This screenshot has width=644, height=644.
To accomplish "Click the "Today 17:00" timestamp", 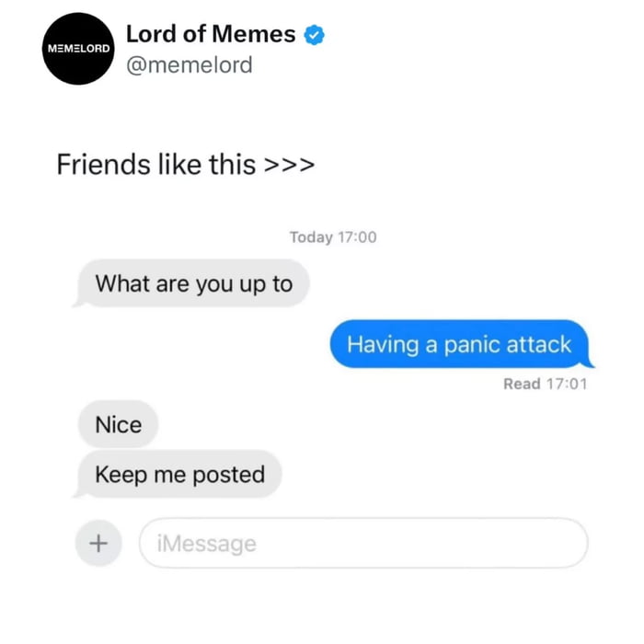I will coord(333,237).
